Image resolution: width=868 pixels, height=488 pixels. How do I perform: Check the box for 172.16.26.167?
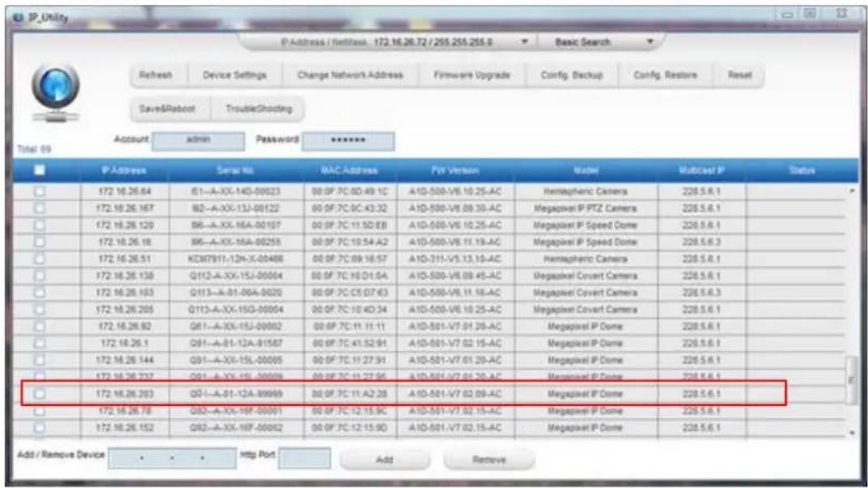[39, 208]
